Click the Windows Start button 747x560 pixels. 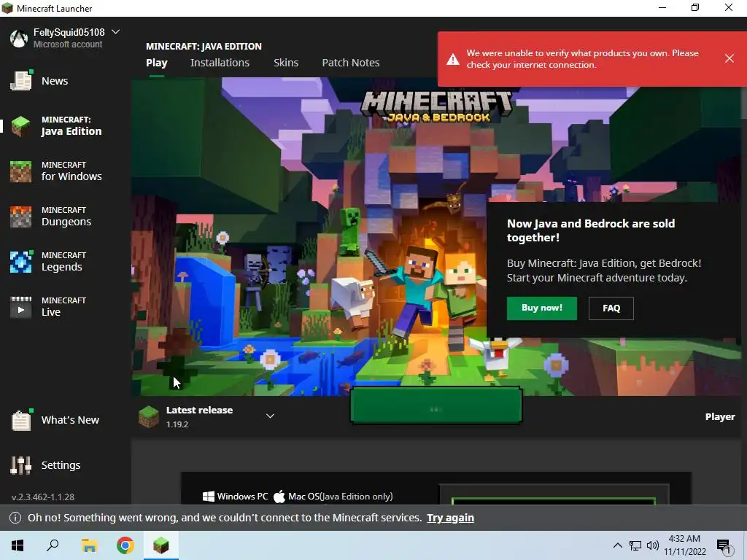(x=18, y=545)
